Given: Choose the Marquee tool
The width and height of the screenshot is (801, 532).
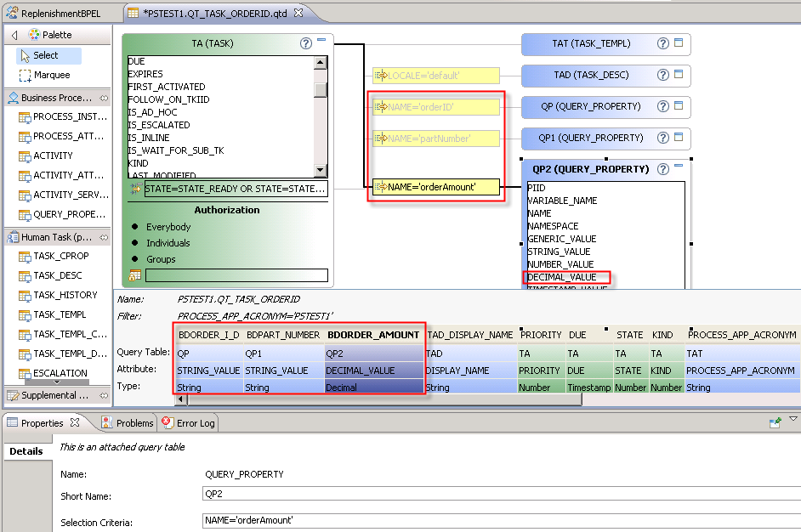Looking at the screenshot, I should (x=44, y=75).
